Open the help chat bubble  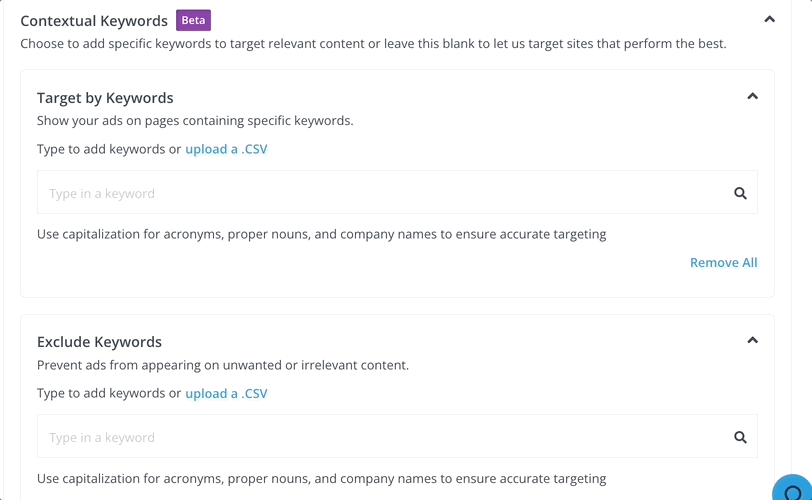click(x=795, y=490)
